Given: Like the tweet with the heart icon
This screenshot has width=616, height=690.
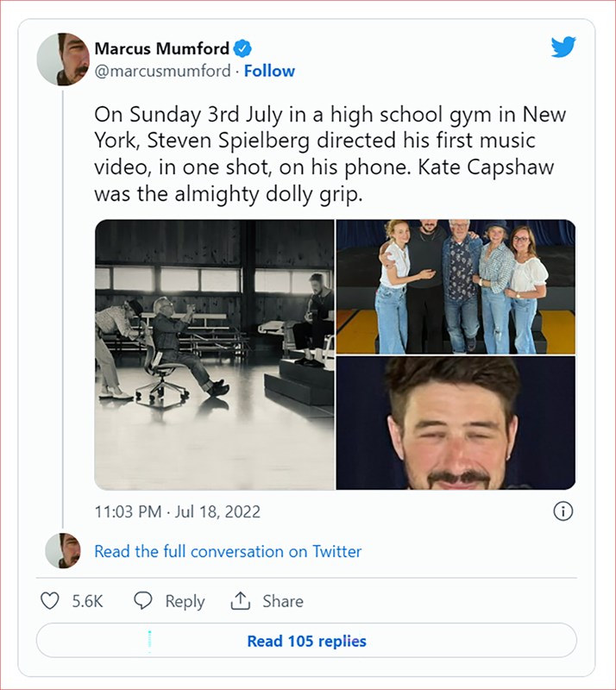Looking at the screenshot, I should [51, 601].
